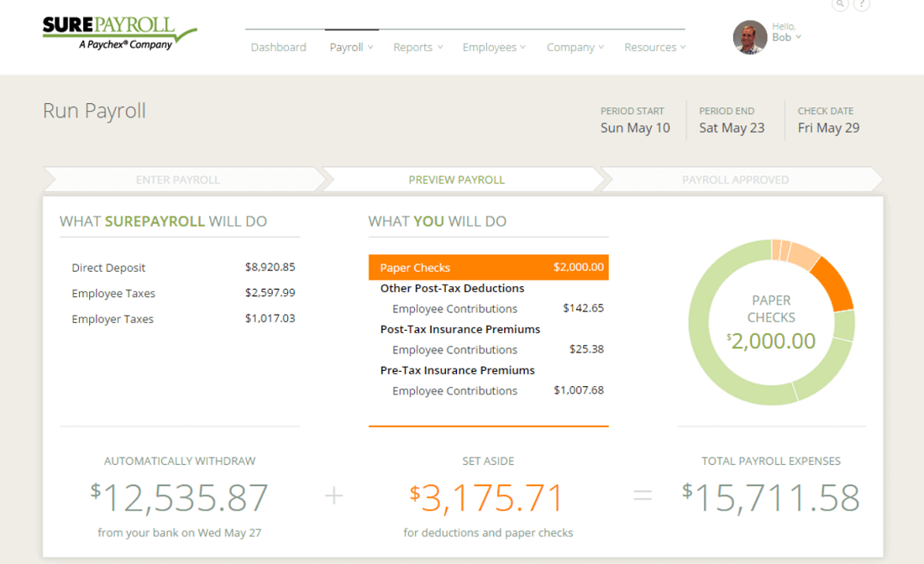Click the $142.65 Employee Contributions amount
The height and width of the screenshot is (564, 924).
[584, 308]
